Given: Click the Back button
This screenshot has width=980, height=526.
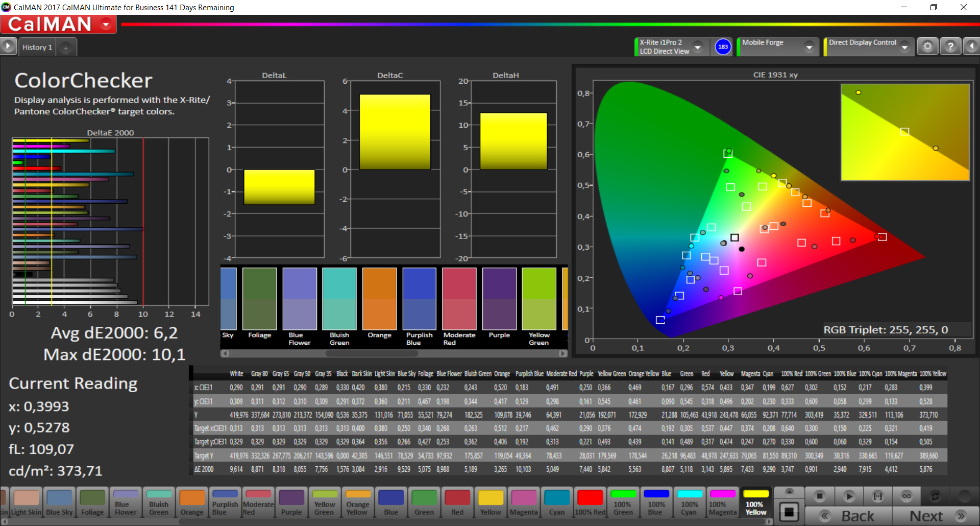Looking at the screenshot, I should tap(848, 516).
